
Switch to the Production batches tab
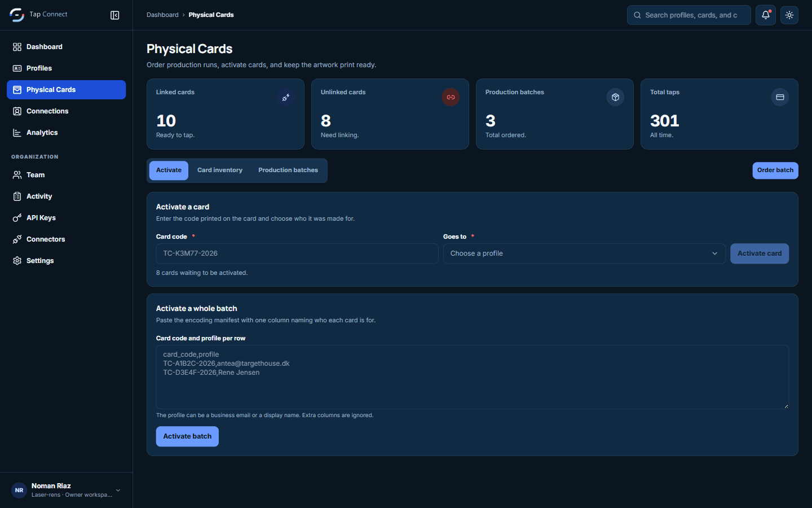click(288, 170)
